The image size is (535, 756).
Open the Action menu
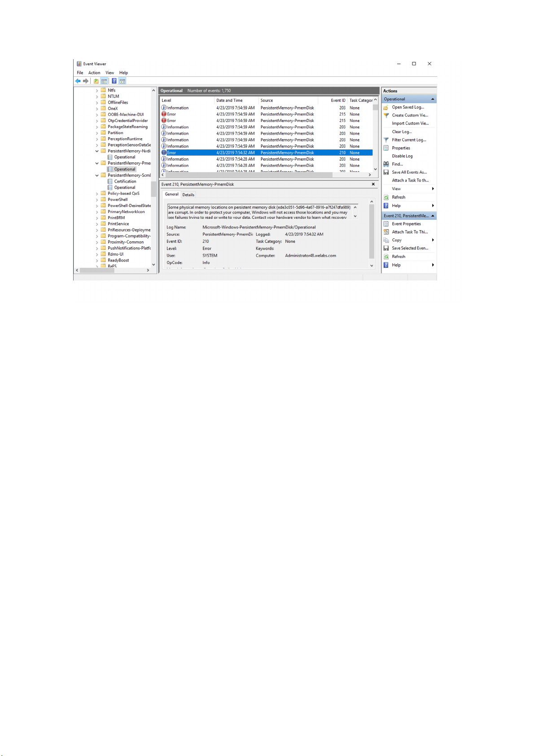[x=94, y=73]
